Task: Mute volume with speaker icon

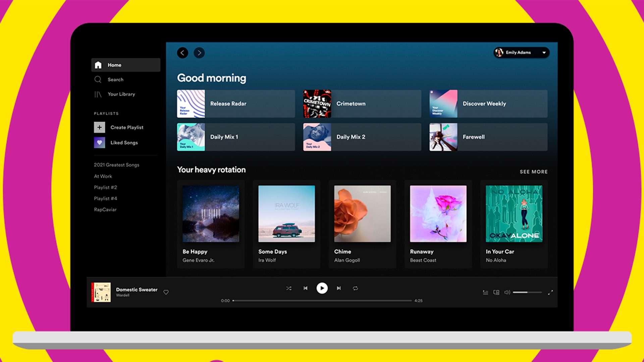Action: pyautogui.click(x=507, y=292)
